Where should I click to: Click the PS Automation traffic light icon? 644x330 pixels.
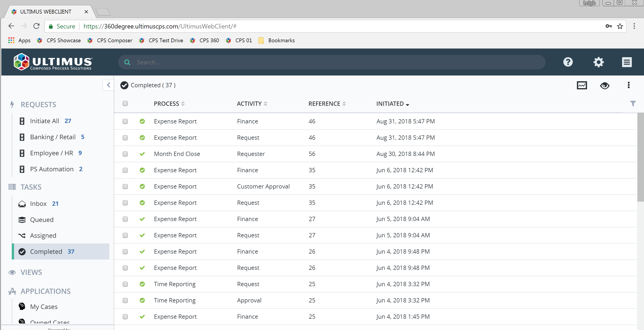click(22, 169)
